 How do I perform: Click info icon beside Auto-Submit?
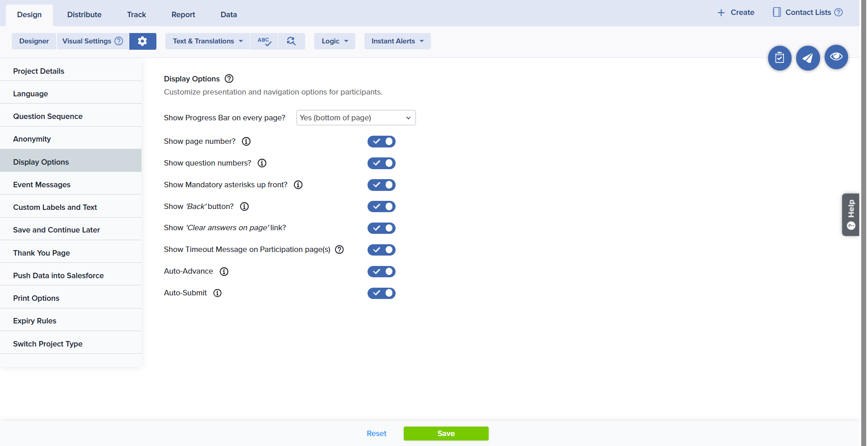point(217,293)
